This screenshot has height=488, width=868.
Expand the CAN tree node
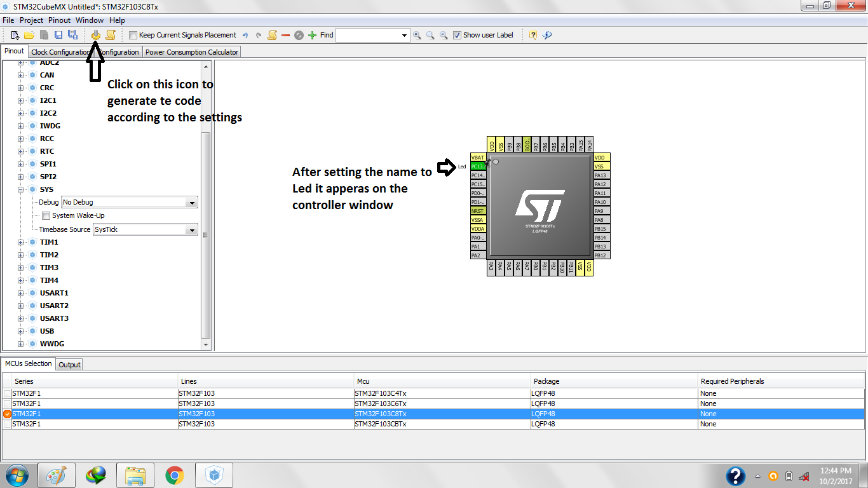tap(20, 75)
